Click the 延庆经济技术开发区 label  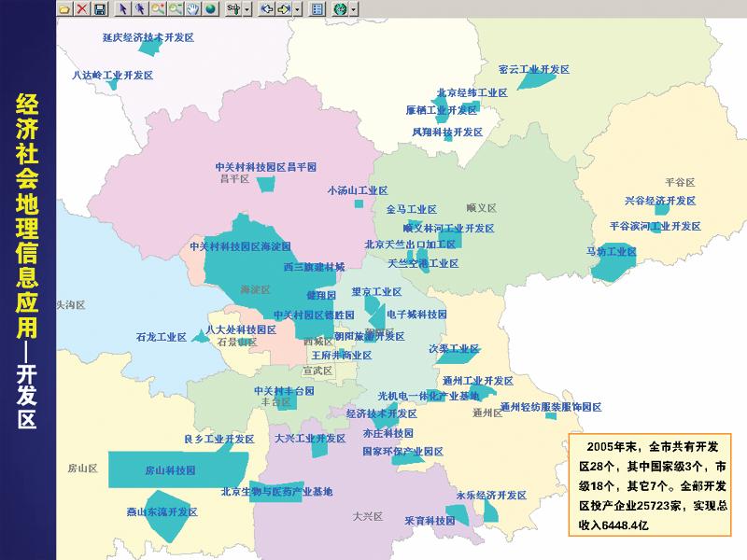point(147,37)
